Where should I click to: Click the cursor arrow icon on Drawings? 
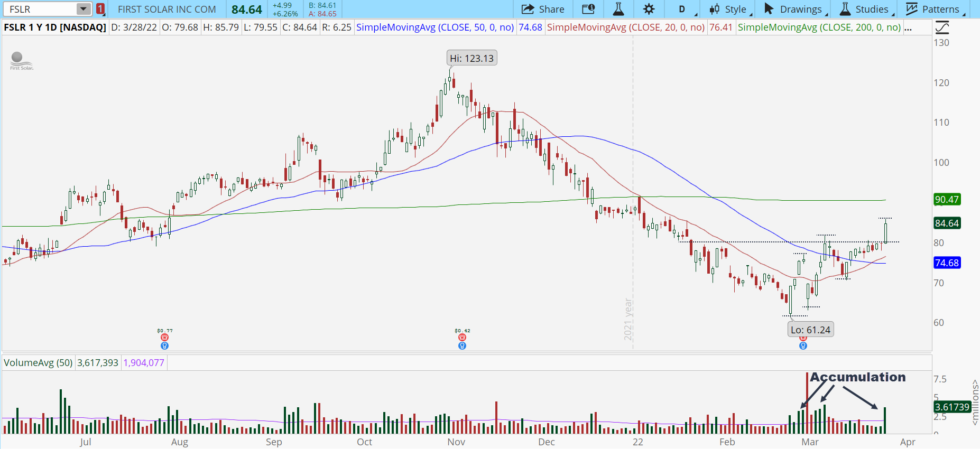pos(769,9)
